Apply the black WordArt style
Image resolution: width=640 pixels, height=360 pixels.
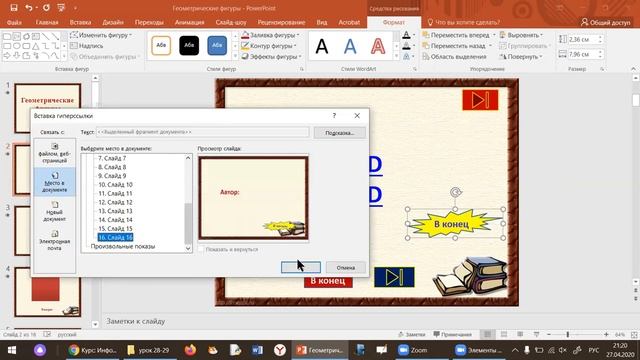[322, 46]
